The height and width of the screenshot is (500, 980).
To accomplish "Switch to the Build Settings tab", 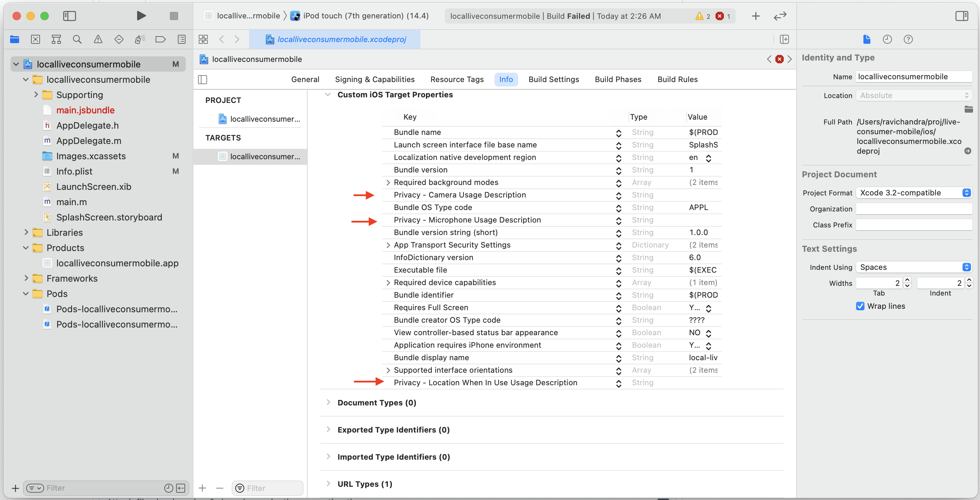I will tap(554, 79).
